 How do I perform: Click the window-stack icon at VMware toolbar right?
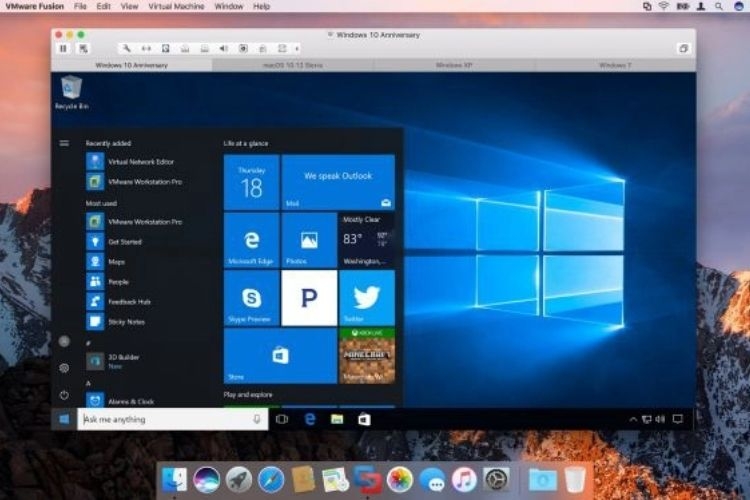click(x=683, y=48)
